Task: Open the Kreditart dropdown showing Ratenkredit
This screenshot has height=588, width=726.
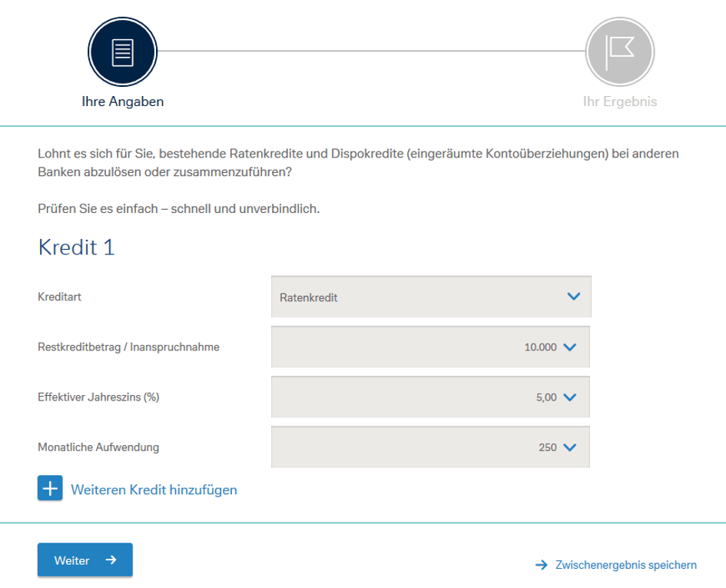Action: 431,297
